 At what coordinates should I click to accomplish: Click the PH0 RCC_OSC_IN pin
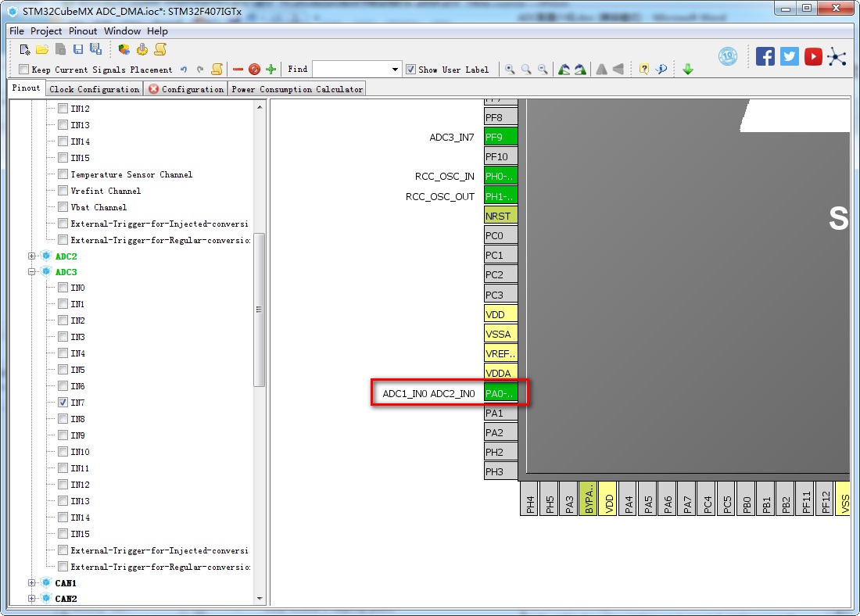[500, 176]
